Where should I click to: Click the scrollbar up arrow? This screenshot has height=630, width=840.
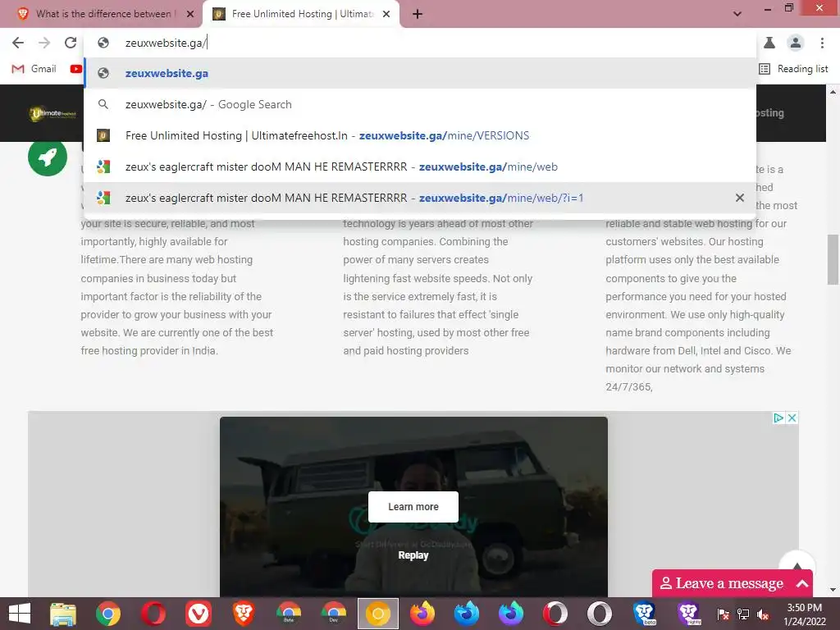pos(833,92)
